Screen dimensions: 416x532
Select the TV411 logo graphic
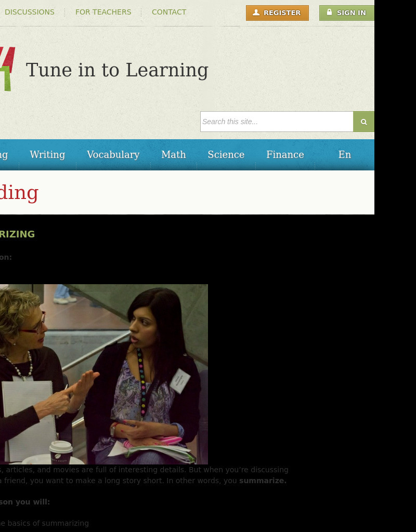(6, 68)
